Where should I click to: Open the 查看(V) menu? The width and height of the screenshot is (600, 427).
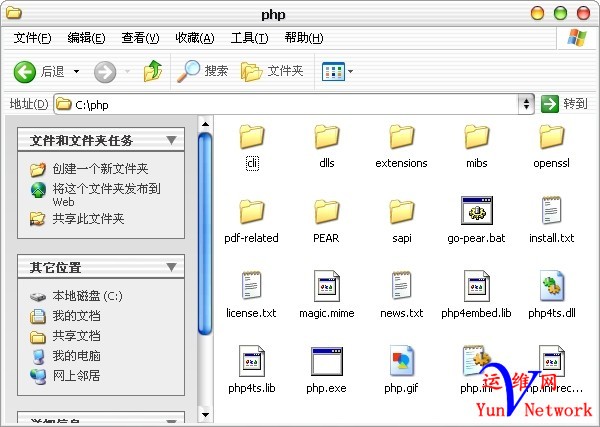tap(140, 38)
